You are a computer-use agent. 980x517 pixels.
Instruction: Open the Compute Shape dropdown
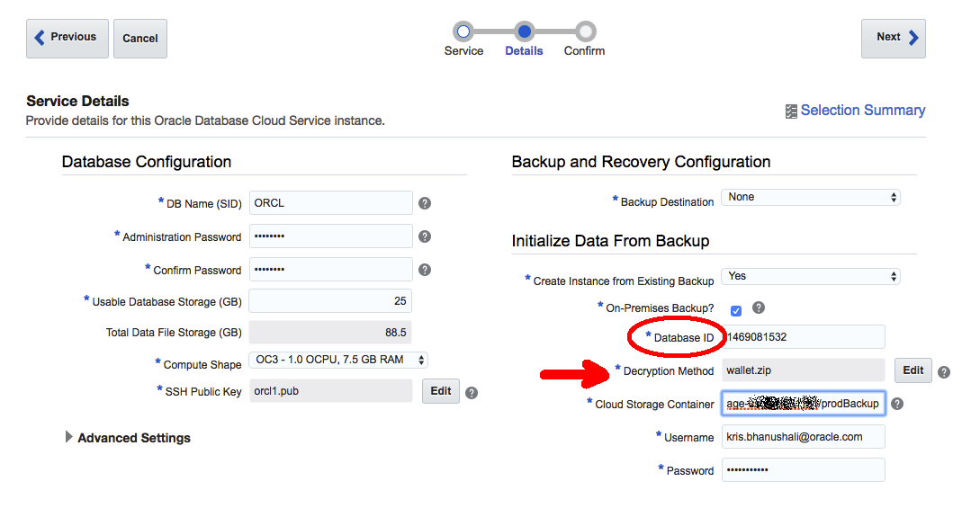pos(337,360)
